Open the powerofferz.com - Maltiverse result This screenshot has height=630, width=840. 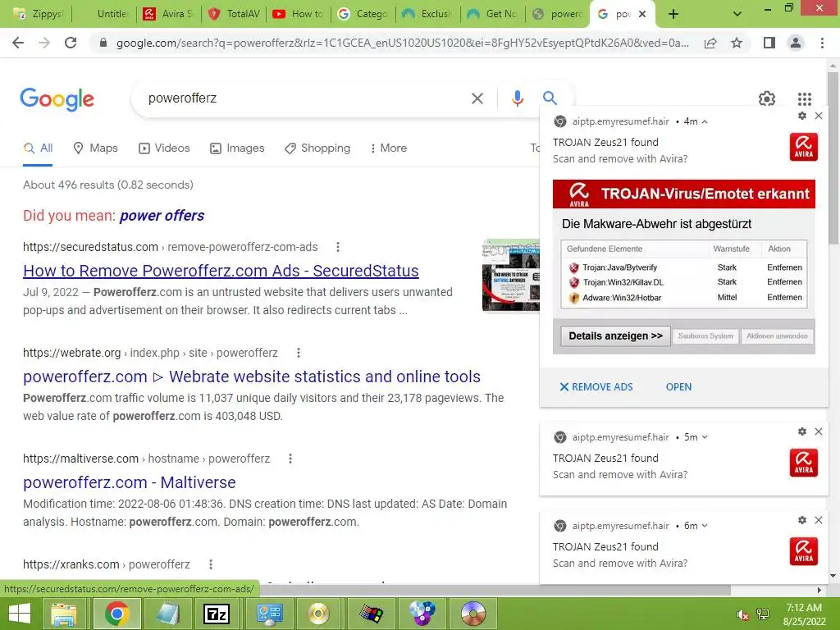point(129,482)
